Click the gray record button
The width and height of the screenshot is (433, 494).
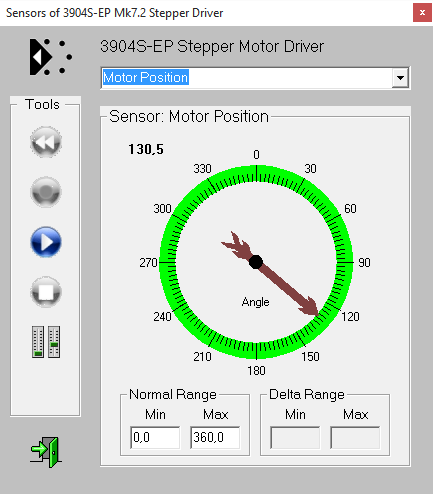46,192
